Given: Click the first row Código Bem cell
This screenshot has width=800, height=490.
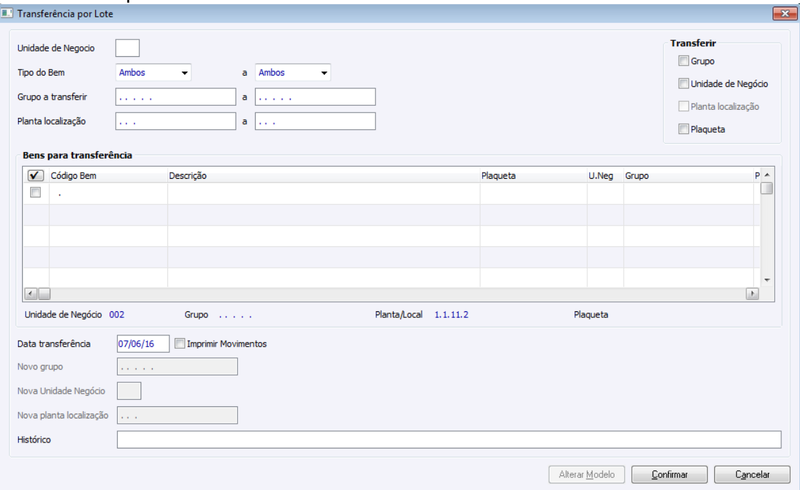Looking at the screenshot, I should (108, 193).
